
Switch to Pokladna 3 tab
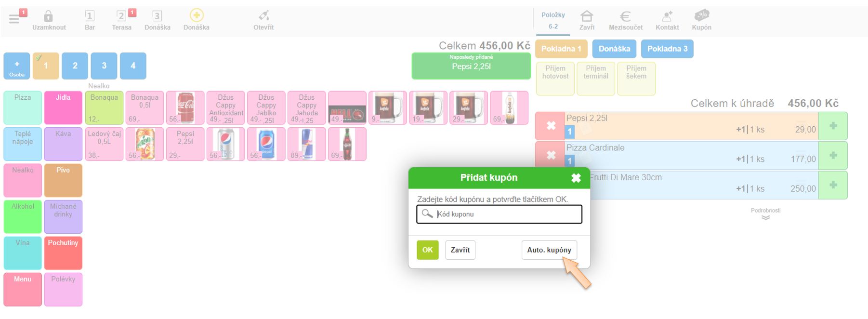click(x=667, y=49)
